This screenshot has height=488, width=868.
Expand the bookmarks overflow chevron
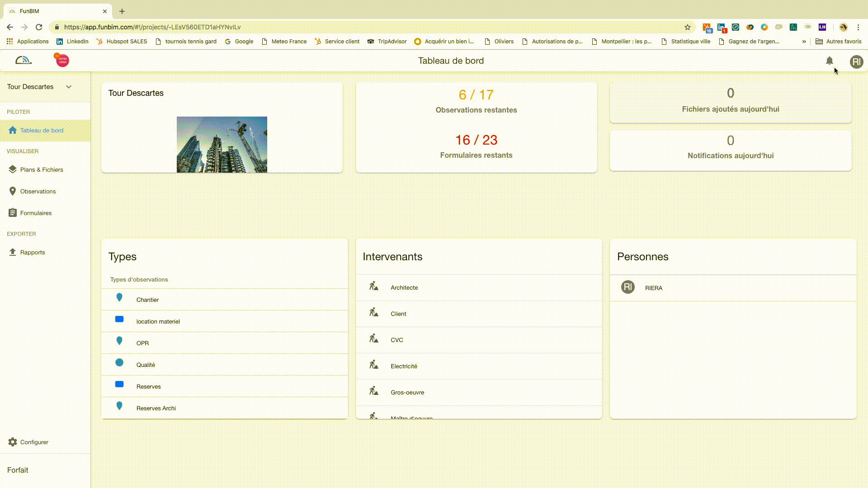(x=804, y=41)
